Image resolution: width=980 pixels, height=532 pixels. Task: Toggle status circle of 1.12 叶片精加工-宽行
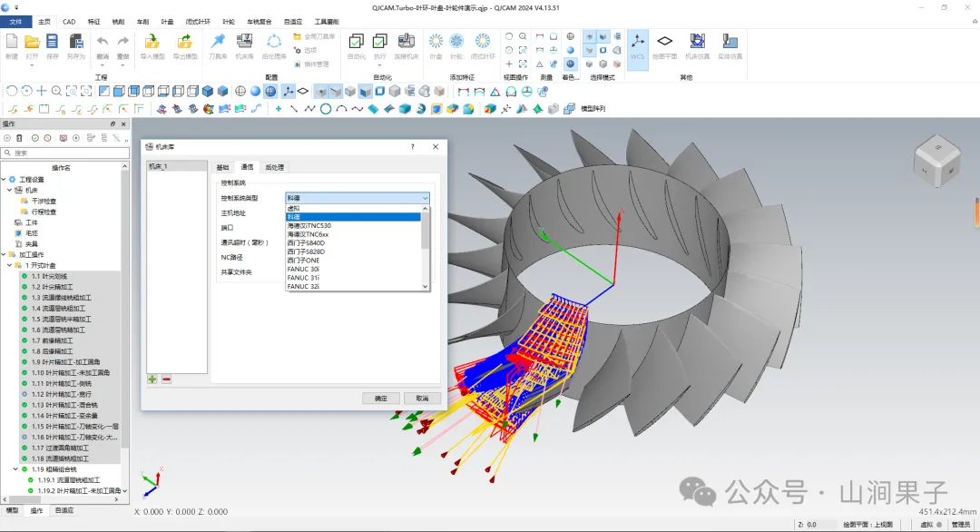pyautogui.click(x=24, y=395)
